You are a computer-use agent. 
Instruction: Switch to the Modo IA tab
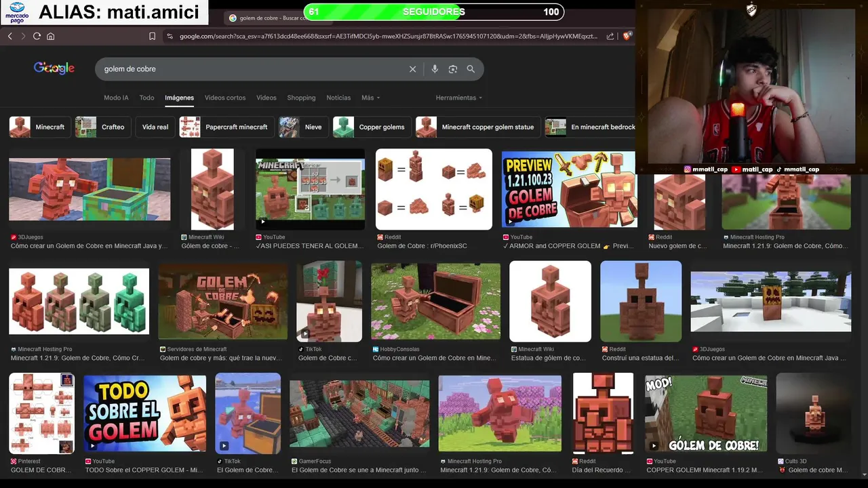(116, 98)
